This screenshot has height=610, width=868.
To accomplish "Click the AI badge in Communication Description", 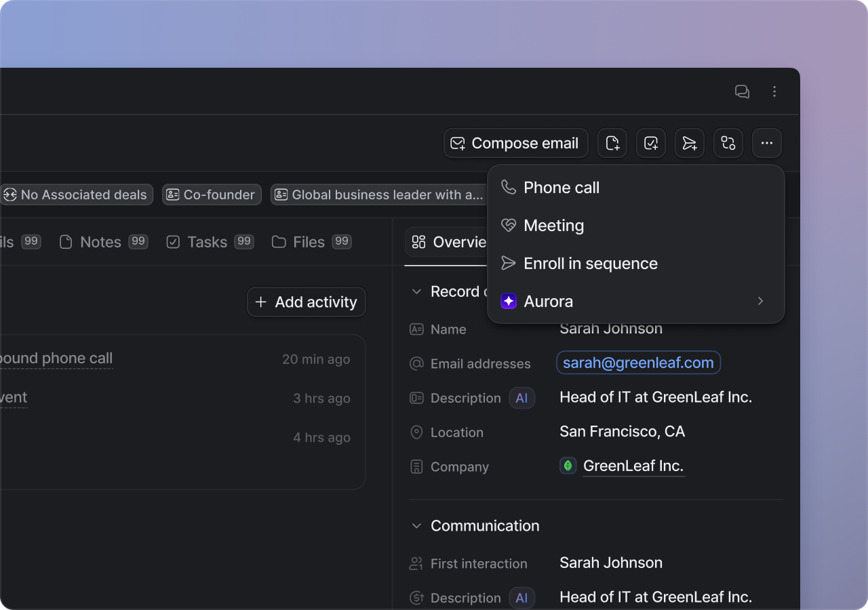I will click(522, 598).
